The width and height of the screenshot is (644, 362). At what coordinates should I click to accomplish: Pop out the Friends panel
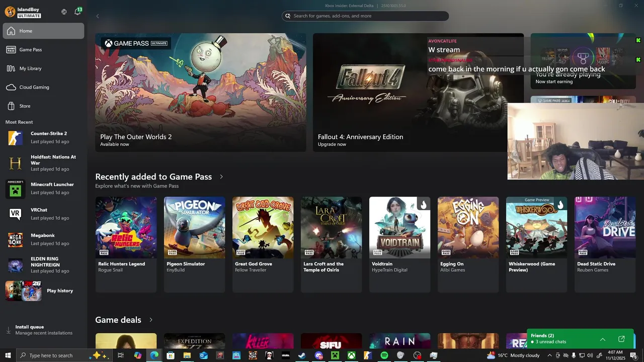coord(621,339)
